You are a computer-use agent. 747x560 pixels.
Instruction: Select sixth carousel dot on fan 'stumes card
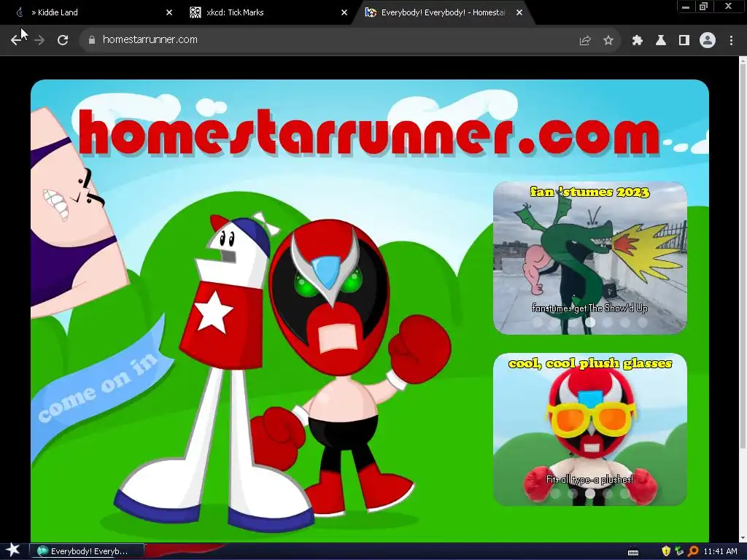[x=625, y=322]
